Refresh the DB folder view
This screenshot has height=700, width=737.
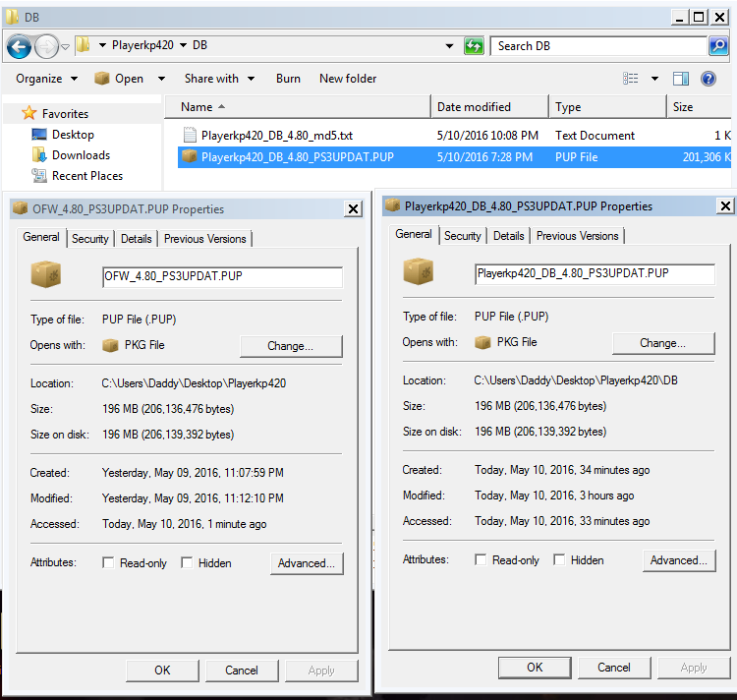tap(474, 46)
